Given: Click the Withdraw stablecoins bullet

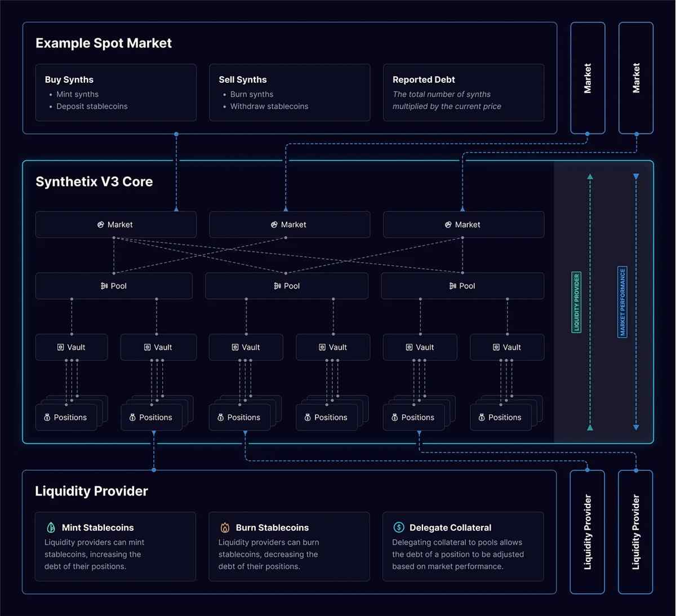Looking at the screenshot, I should coord(269,106).
